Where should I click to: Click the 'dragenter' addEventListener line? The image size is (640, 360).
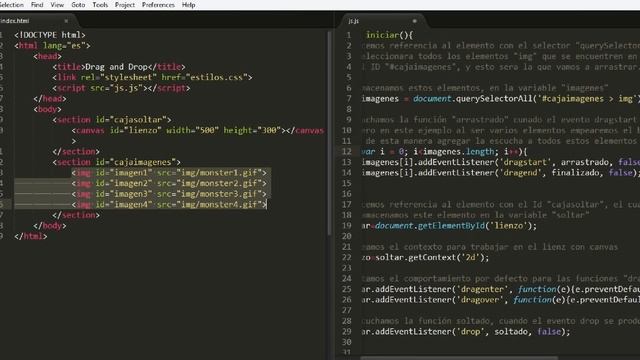501,290
